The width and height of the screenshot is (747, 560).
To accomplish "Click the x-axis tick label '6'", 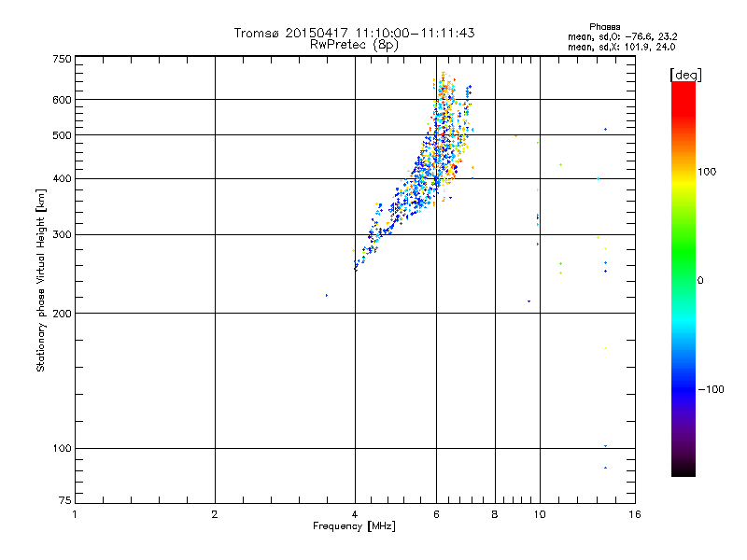I will [436, 514].
